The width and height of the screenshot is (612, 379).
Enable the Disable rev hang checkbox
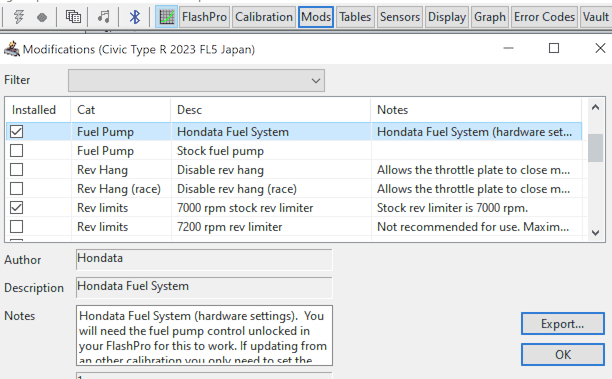(x=16, y=170)
